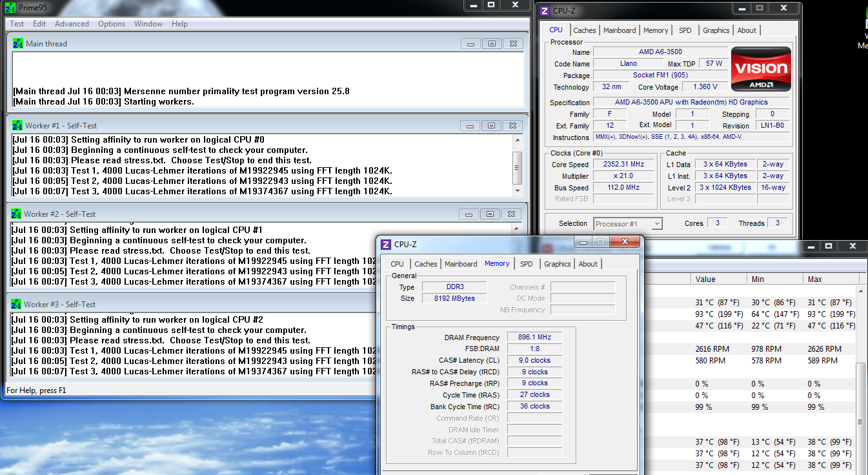Switch to Mainboard tab in front CPU-Z window

[x=461, y=264]
